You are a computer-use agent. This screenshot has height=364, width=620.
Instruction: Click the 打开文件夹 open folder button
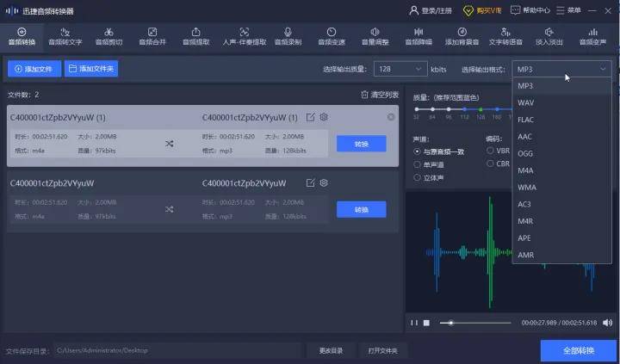[382, 350]
